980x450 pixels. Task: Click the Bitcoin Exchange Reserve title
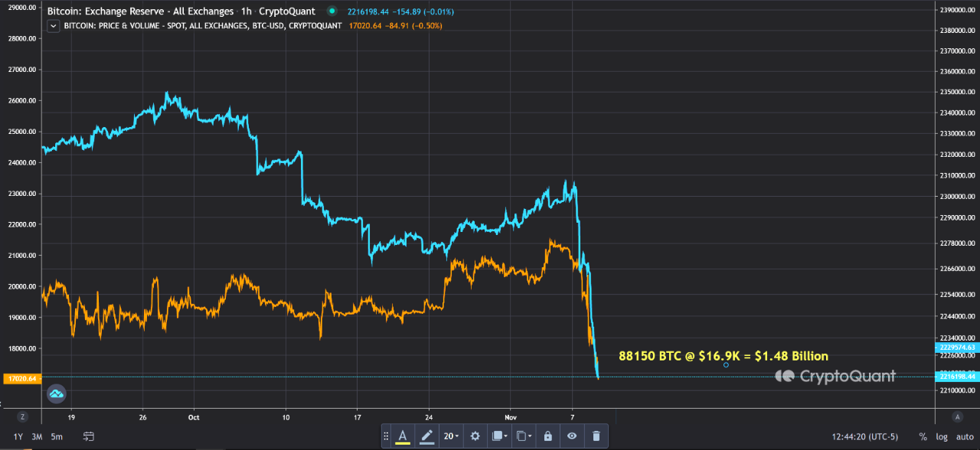[139, 11]
